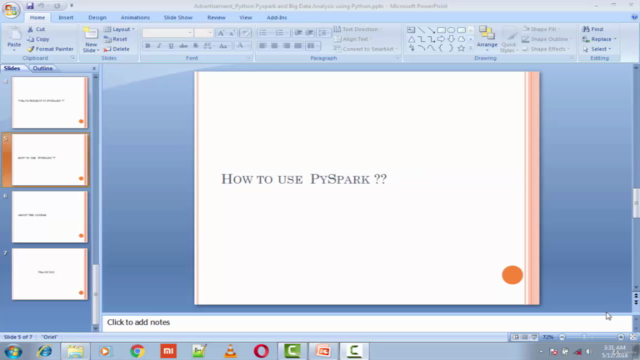Click the Windows Start button

point(13,351)
